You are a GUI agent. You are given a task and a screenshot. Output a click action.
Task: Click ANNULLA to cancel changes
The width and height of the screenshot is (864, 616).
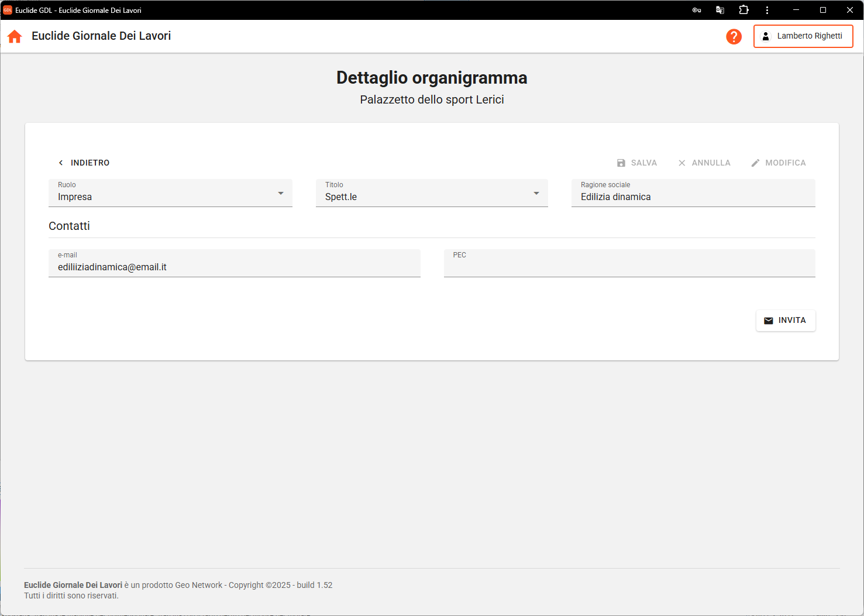tap(704, 163)
